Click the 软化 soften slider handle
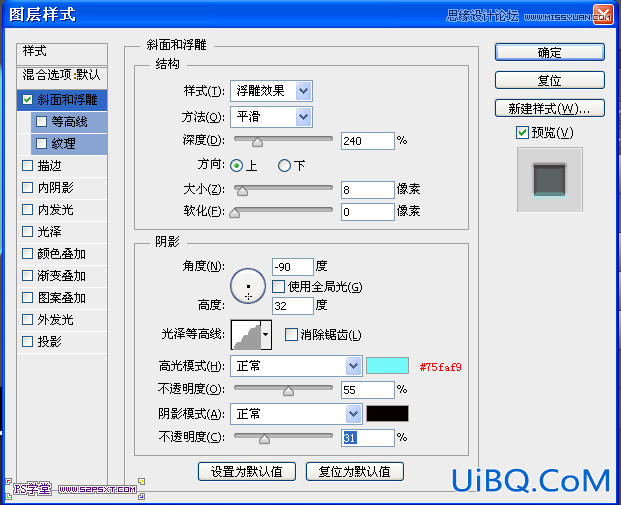 [x=234, y=213]
